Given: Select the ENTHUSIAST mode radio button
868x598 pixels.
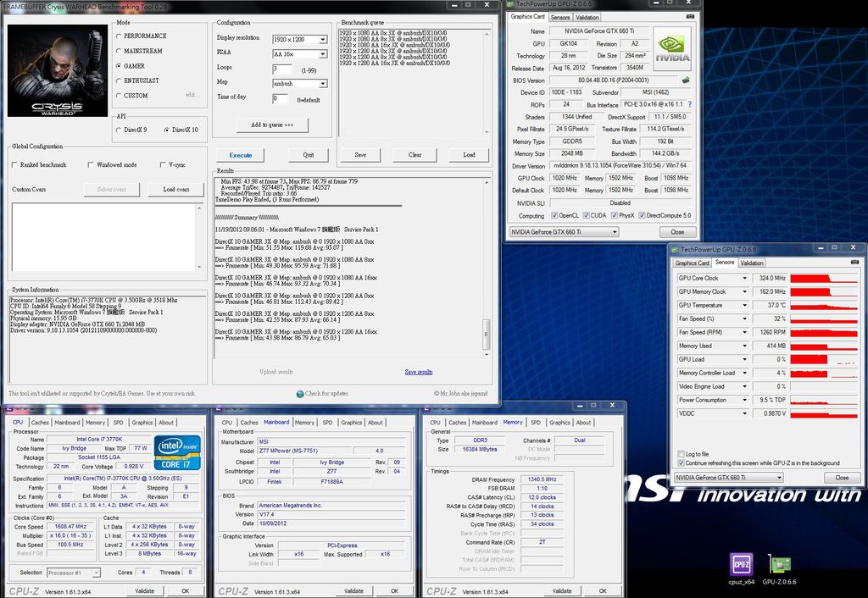Looking at the screenshot, I should click(119, 80).
